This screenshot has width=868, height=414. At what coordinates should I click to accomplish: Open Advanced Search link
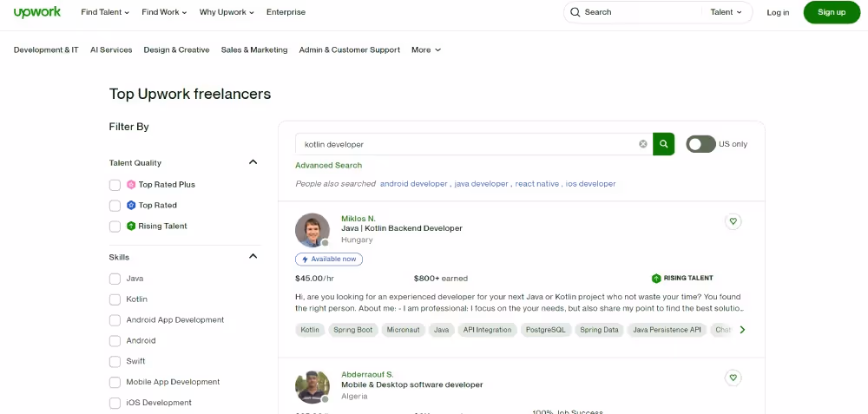point(328,166)
